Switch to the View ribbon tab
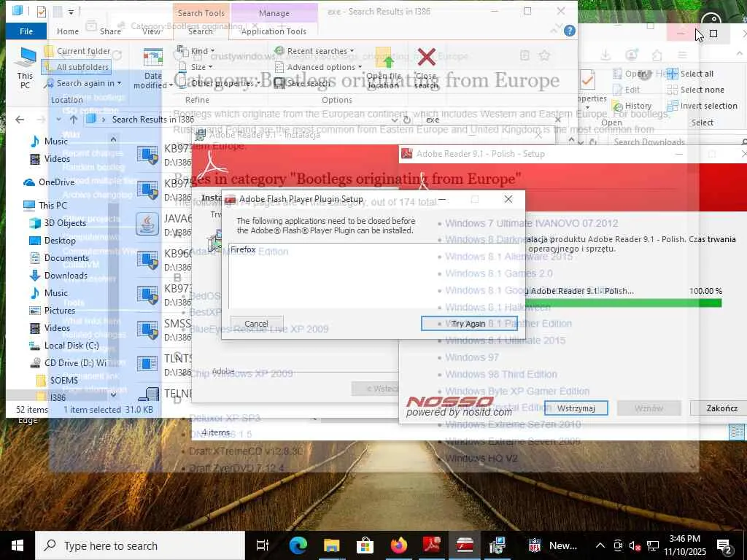The image size is (747, 560). coord(152,31)
